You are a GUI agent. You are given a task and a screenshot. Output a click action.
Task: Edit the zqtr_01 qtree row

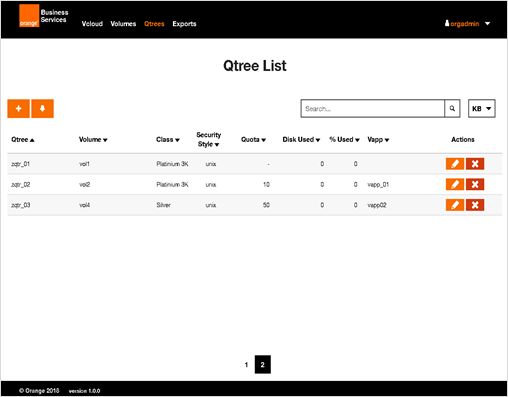click(455, 164)
